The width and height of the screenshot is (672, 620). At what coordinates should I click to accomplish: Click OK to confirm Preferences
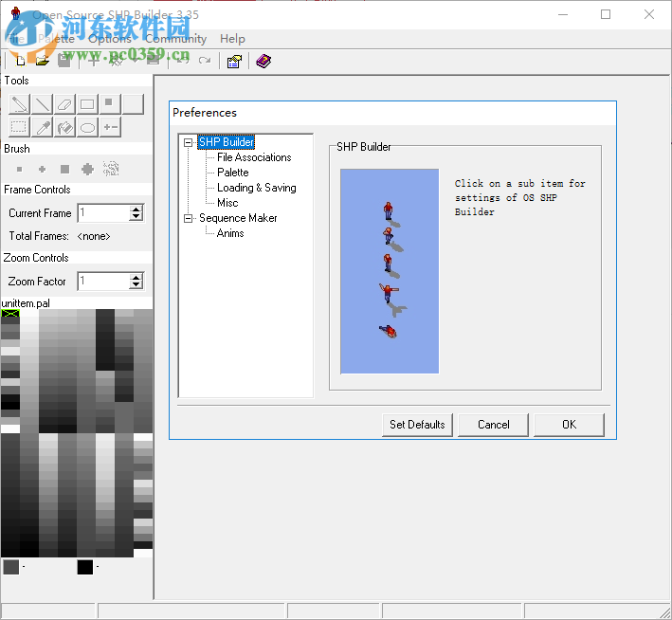coord(569,425)
